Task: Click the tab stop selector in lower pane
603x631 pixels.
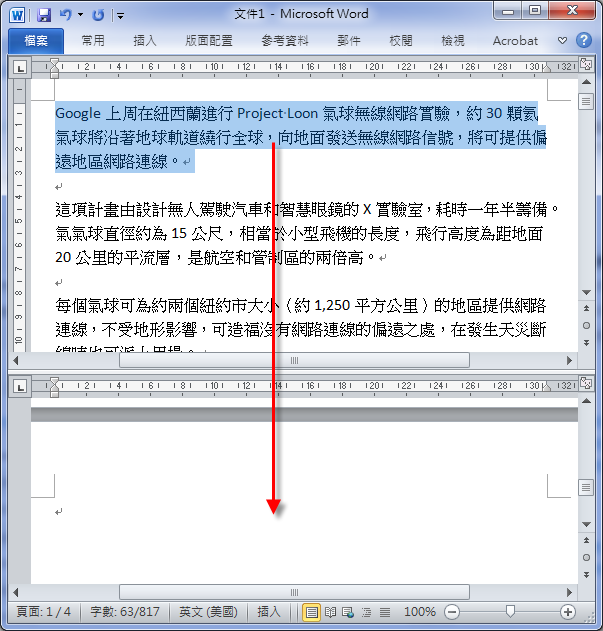Action: click(20, 387)
